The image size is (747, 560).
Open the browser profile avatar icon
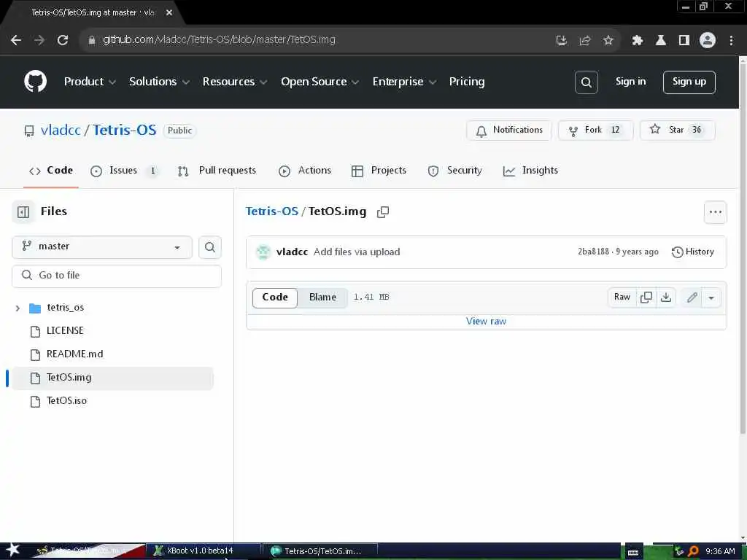tap(708, 40)
